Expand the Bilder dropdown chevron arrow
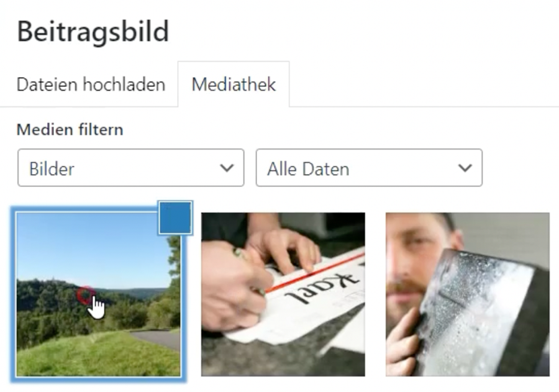The image size is (559, 392). point(227,168)
